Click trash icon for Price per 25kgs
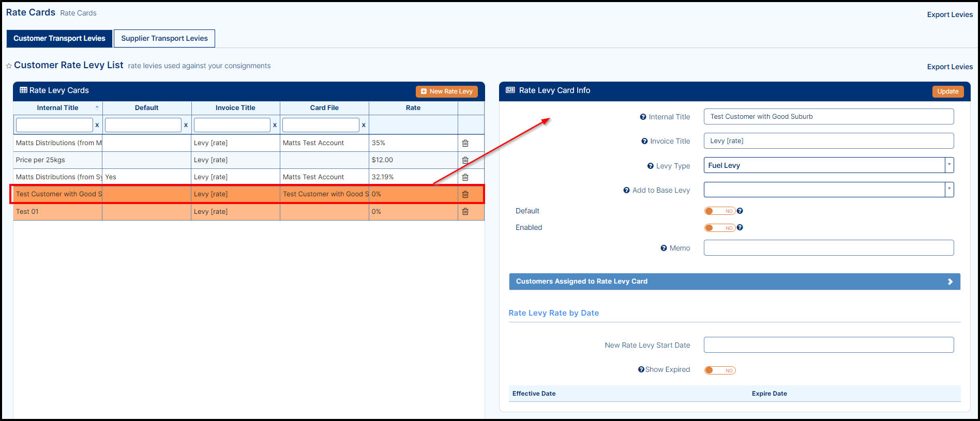980x421 pixels. tap(465, 160)
